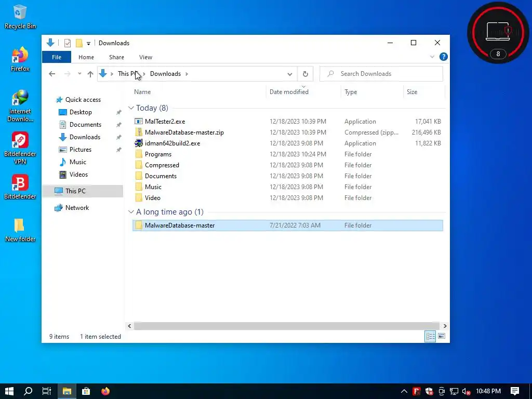Go up one folder level
Screen dimensions: 532x399
pyautogui.click(x=90, y=74)
